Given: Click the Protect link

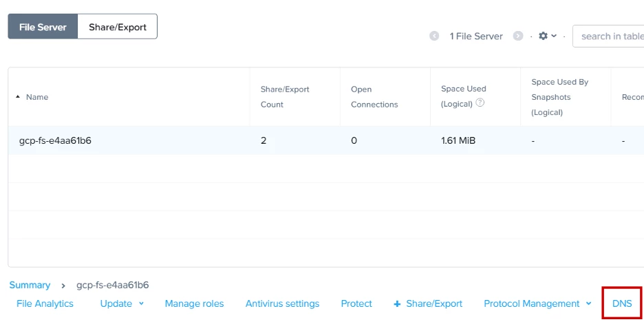Looking at the screenshot, I should click(356, 304).
